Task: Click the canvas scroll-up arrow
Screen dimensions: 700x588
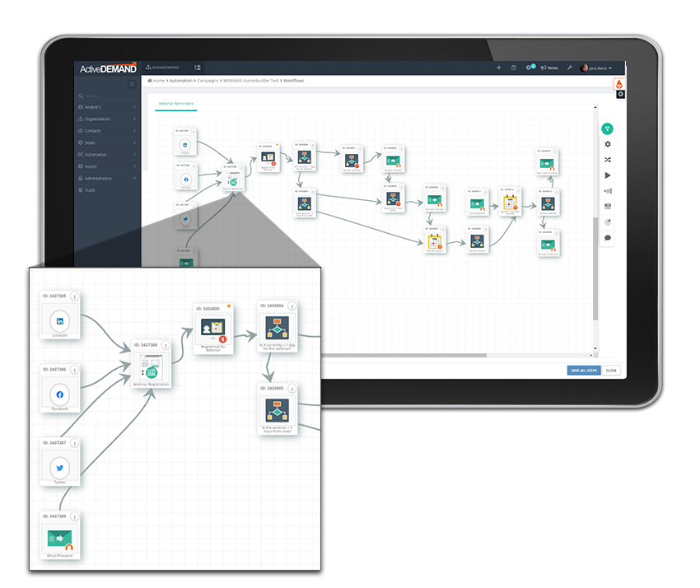Action: click(595, 107)
